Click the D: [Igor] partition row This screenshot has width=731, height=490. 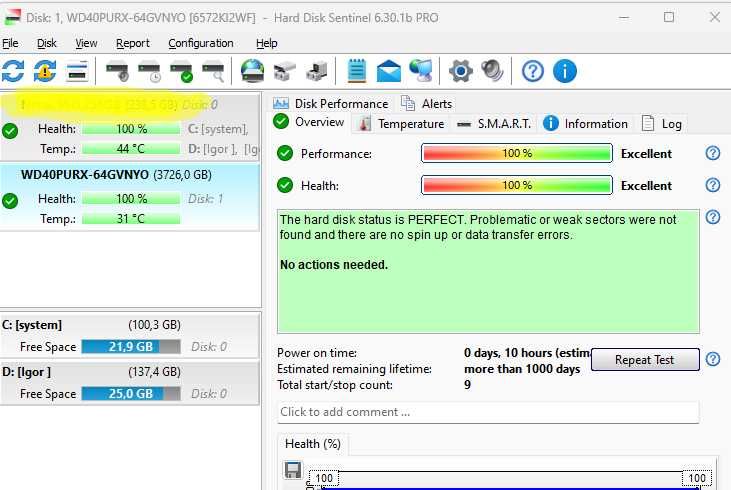click(x=130, y=383)
